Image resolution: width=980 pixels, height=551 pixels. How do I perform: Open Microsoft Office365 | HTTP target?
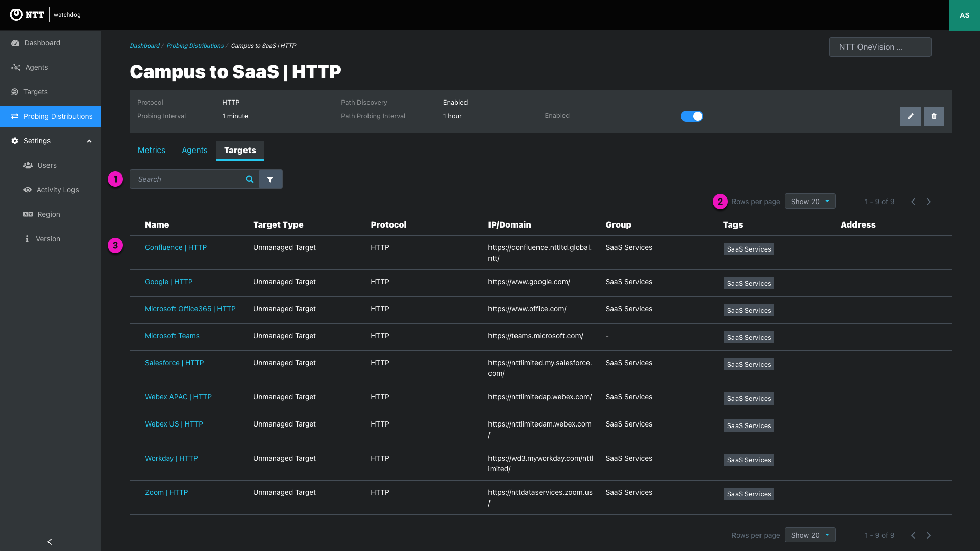tap(190, 309)
